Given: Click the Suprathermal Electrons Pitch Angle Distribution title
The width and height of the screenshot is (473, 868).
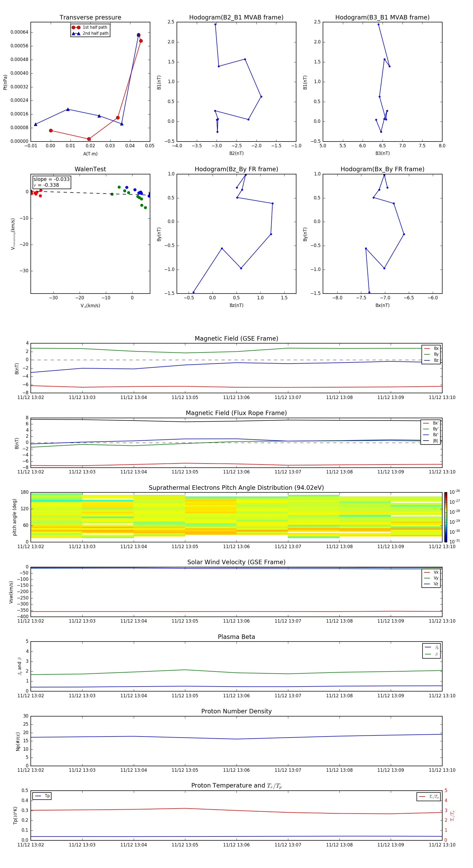Looking at the screenshot, I should pyautogui.click(x=236, y=488).
